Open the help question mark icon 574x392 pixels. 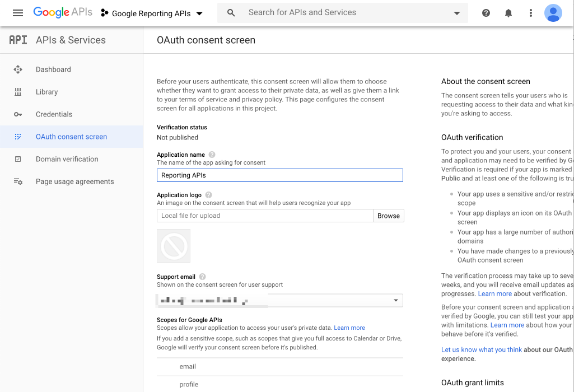click(486, 13)
